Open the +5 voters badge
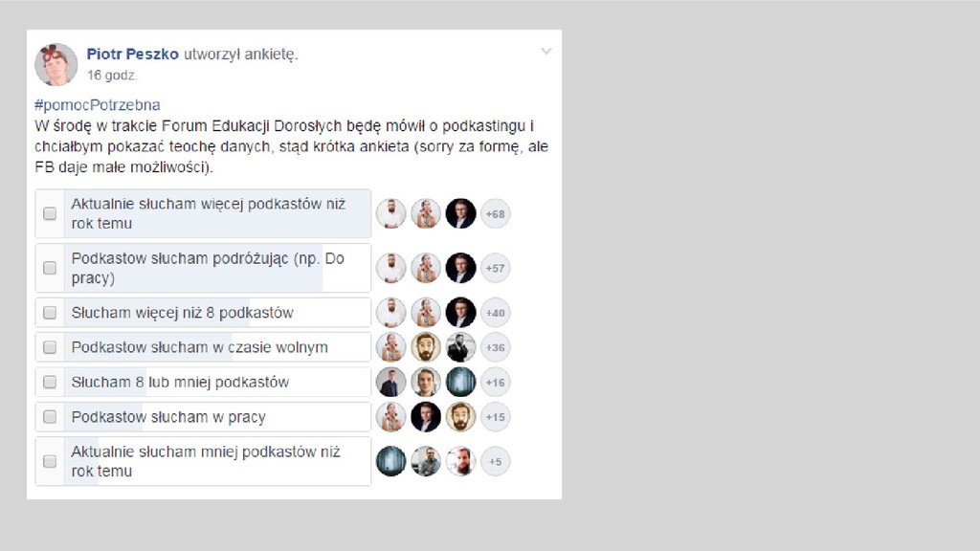 495,461
